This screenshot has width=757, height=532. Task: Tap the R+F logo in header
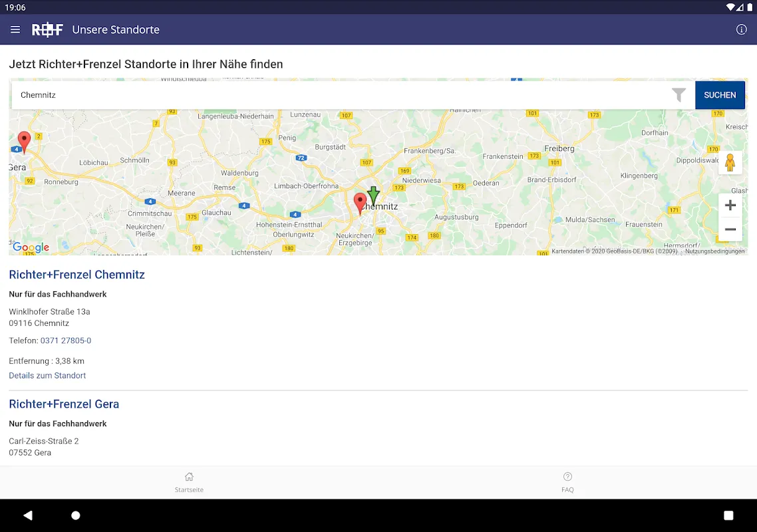point(47,30)
